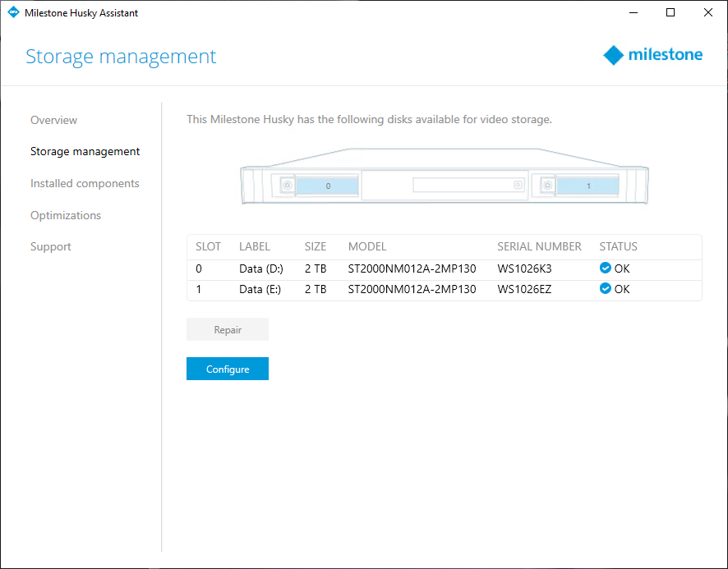Image resolution: width=728 pixels, height=569 pixels.
Task: Click serial number WS1026EZ
Action: 525,289
